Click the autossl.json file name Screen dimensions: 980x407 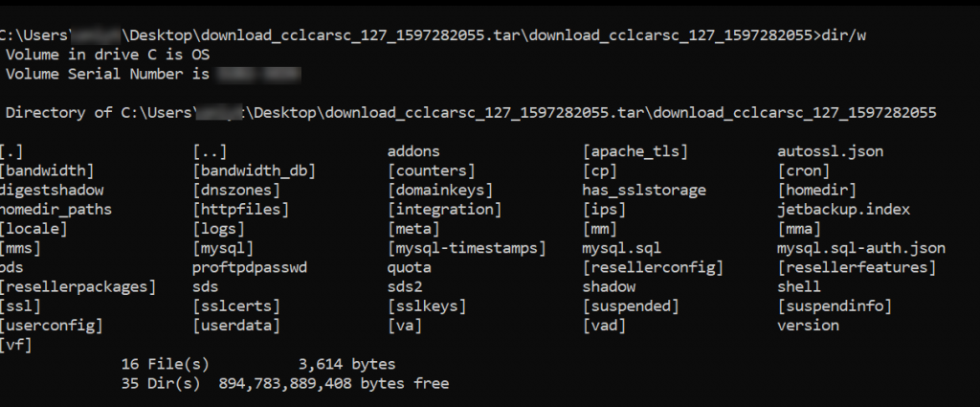point(831,151)
